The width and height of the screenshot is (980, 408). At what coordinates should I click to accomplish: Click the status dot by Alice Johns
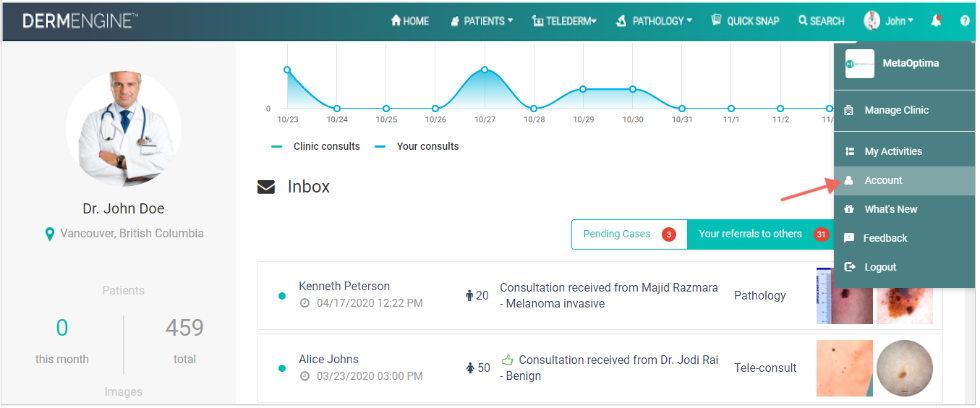pos(282,368)
